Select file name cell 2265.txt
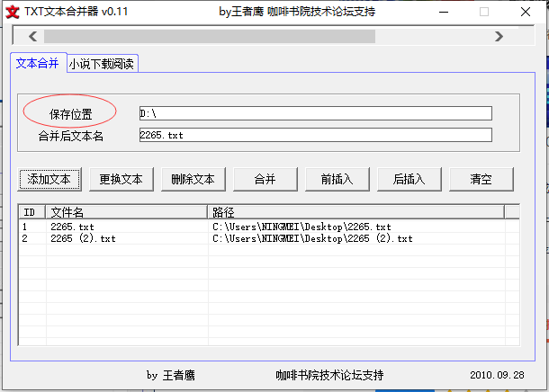This screenshot has width=549, height=392. (x=73, y=227)
